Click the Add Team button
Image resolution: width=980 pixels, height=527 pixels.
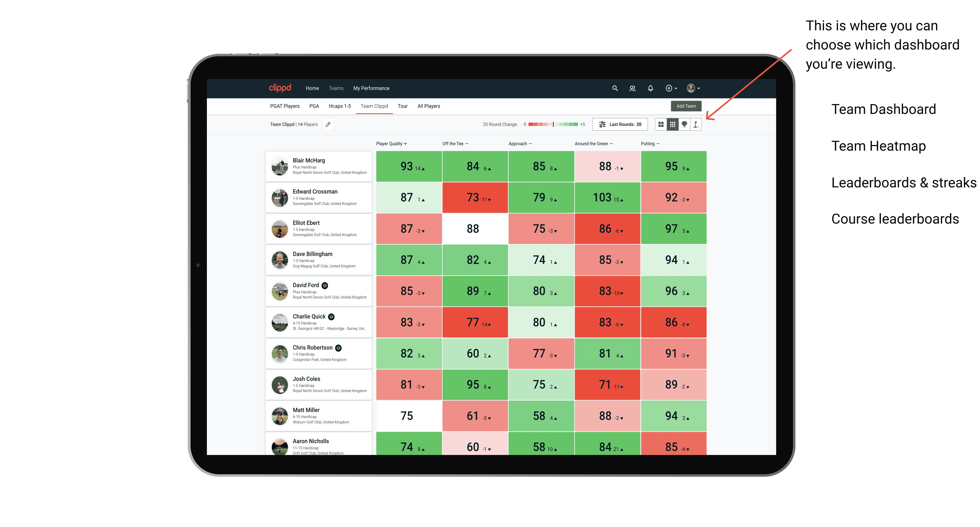[685, 106]
